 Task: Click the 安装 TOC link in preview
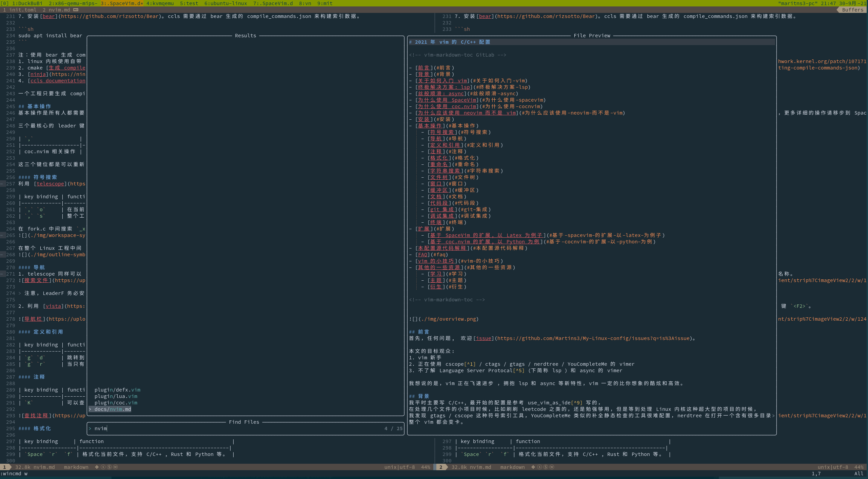pos(423,119)
